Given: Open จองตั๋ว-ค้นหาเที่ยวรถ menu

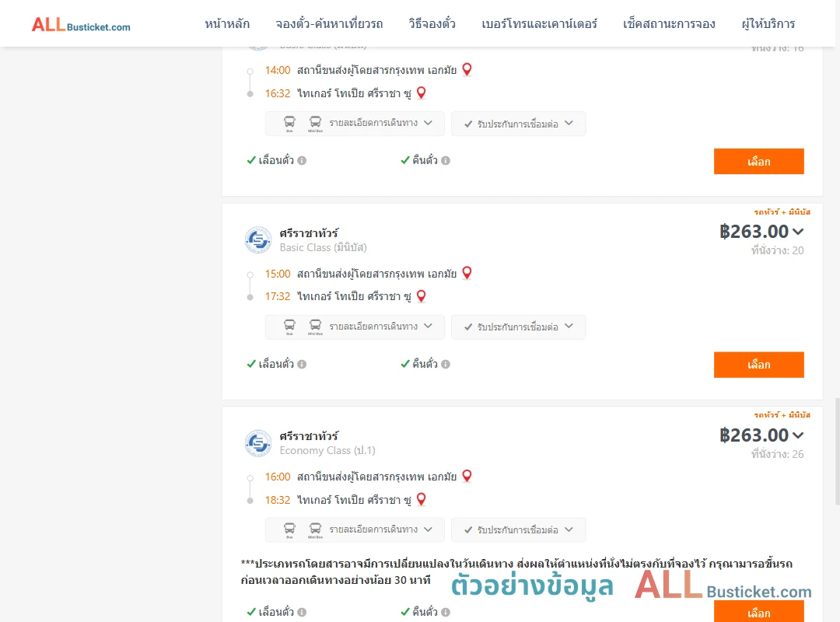Looking at the screenshot, I should coord(329,24).
